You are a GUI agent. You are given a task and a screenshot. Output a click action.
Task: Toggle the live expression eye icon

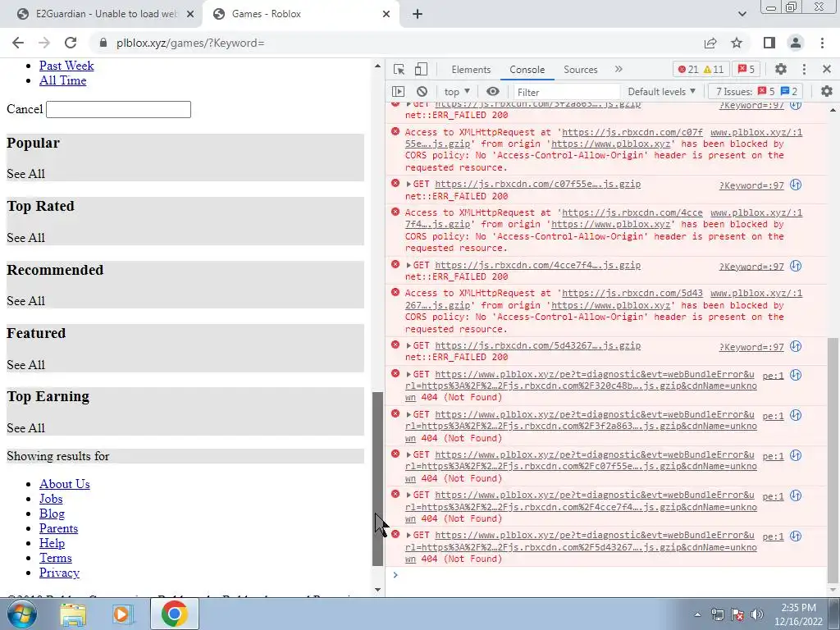pos(492,92)
